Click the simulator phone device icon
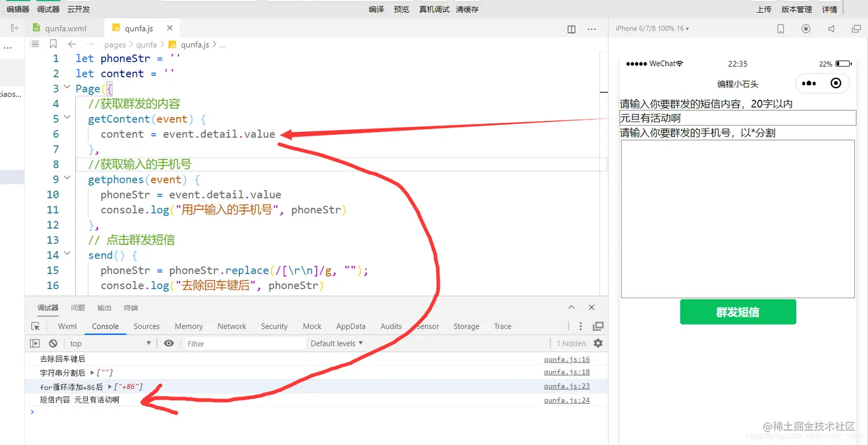This screenshot has width=868, height=445. click(781, 29)
